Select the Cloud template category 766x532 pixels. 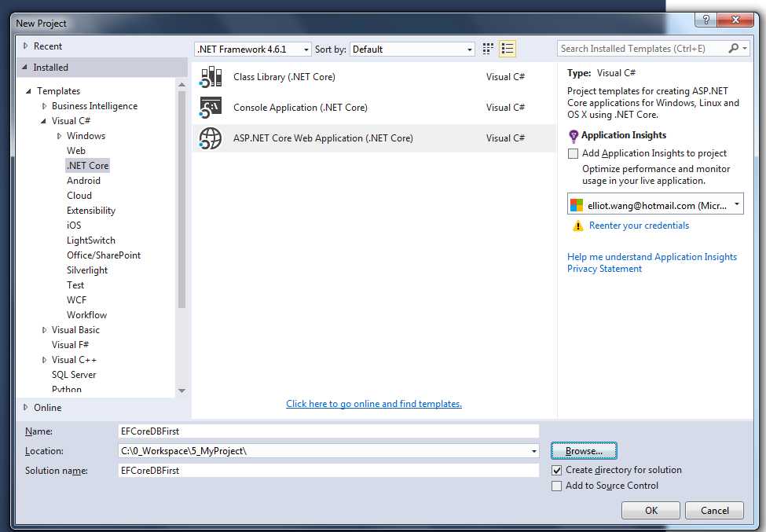pyautogui.click(x=79, y=196)
